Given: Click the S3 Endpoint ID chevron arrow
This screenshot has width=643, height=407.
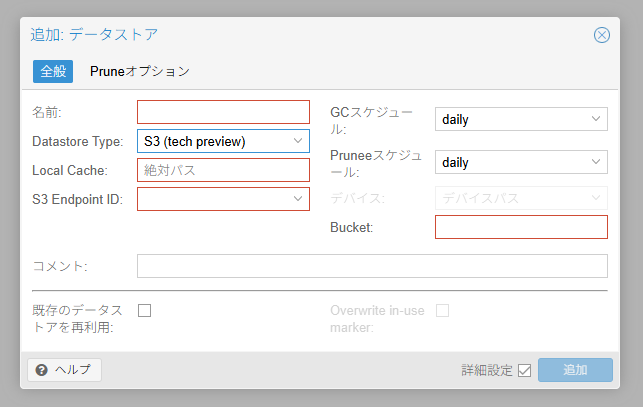Looking at the screenshot, I should [x=298, y=199].
